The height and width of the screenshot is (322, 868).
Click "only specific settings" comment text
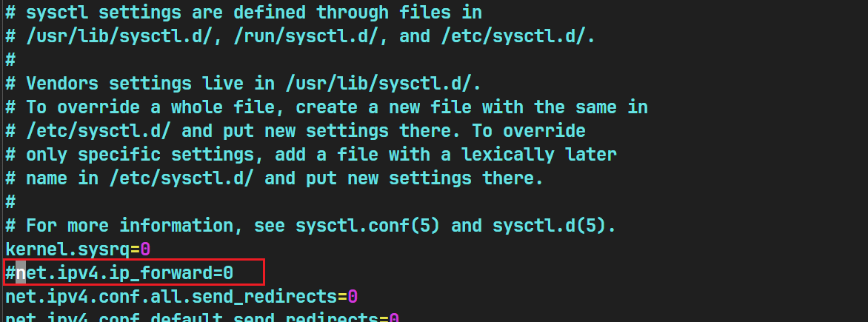[140, 155]
